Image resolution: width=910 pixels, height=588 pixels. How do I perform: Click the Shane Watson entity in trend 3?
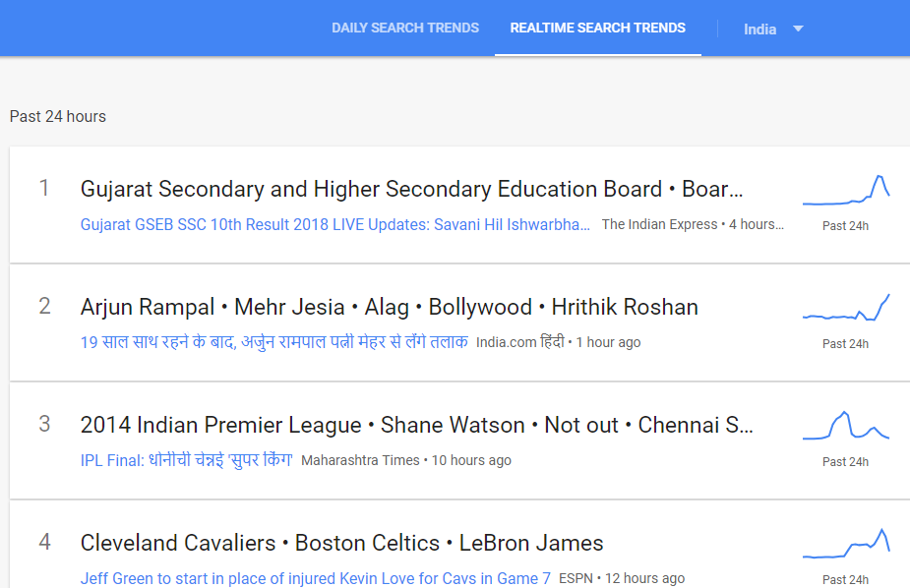point(455,425)
